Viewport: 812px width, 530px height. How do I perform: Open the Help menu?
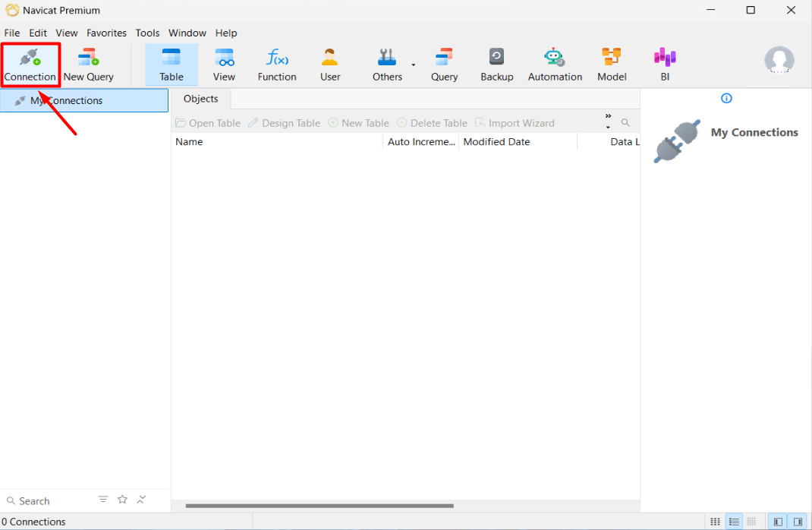226,33
